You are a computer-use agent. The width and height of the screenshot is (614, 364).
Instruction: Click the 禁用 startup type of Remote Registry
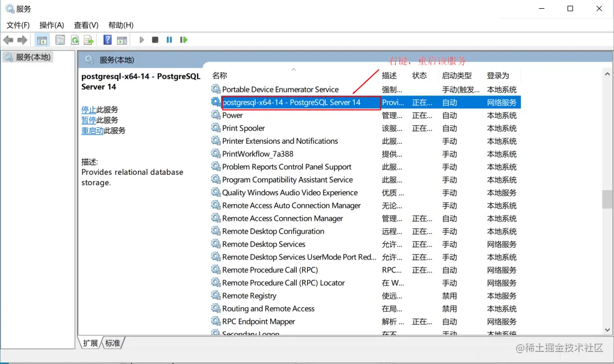449,296
